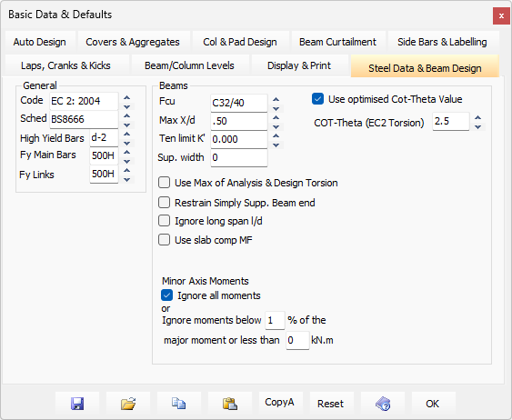Decrease Ten limit K' value
The width and height of the screenshot is (512, 420).
(x=276, y=145)
